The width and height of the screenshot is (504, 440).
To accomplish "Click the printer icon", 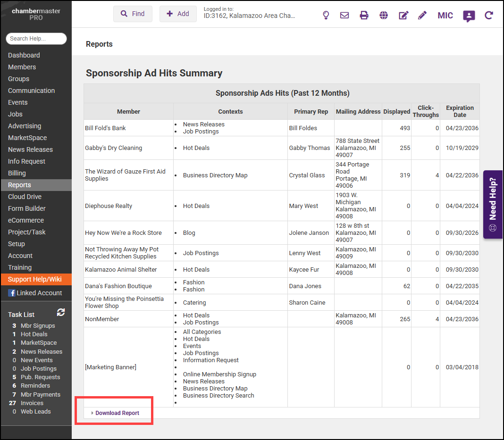I will pos(364,15).
